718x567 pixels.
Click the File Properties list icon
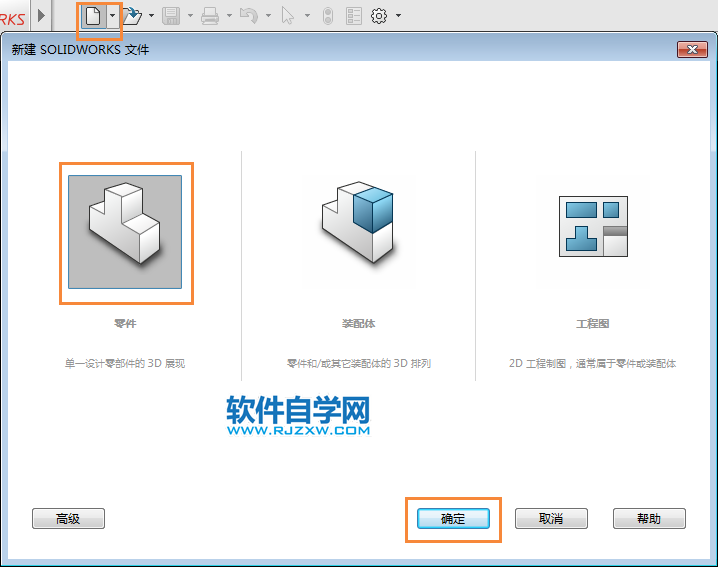[354, 16]
